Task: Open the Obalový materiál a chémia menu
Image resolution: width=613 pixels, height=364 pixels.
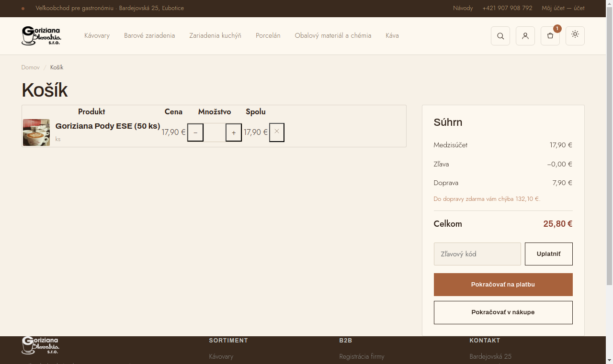Action: pos(333,36)
